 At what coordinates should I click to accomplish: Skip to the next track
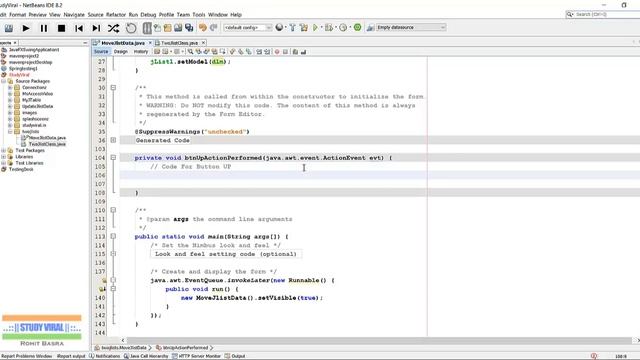click(96, 28)
